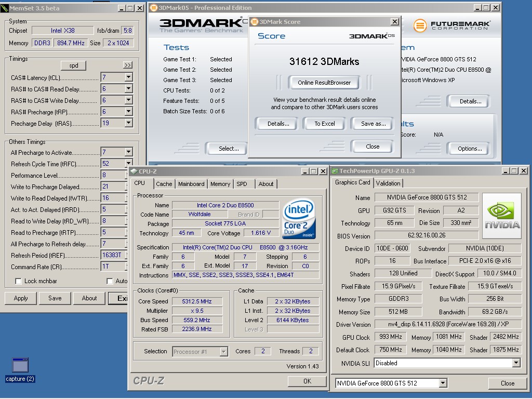532x399 pixels.
Task: Click the 31612 3DMarks score text
Action: pyautogui.click(x=324, y=62)
